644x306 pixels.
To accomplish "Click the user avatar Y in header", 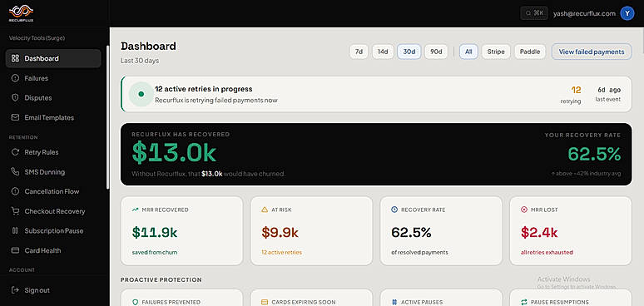I will [627, 13].
